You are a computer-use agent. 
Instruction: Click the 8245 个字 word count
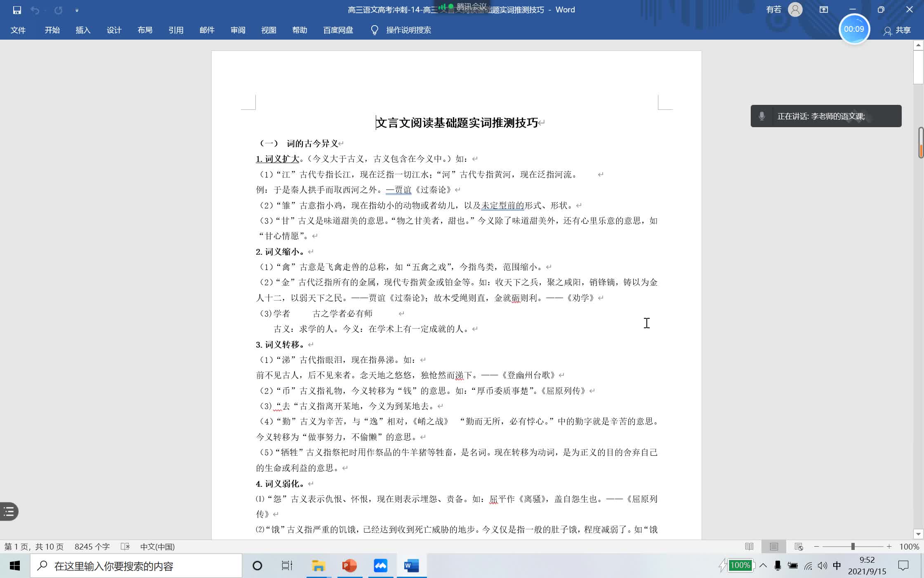(92, 547)
